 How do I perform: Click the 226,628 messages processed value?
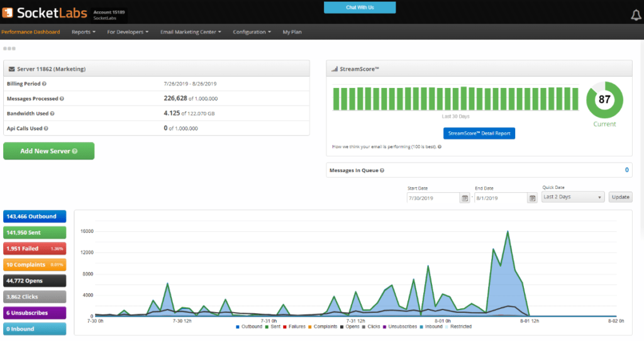pyautogui.click(x=175, y=99)
